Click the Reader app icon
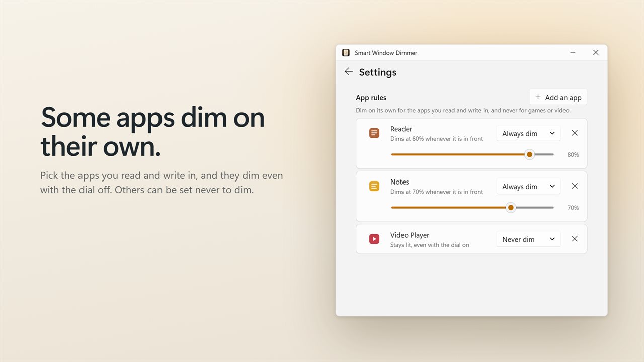 [x=374, y=133]
